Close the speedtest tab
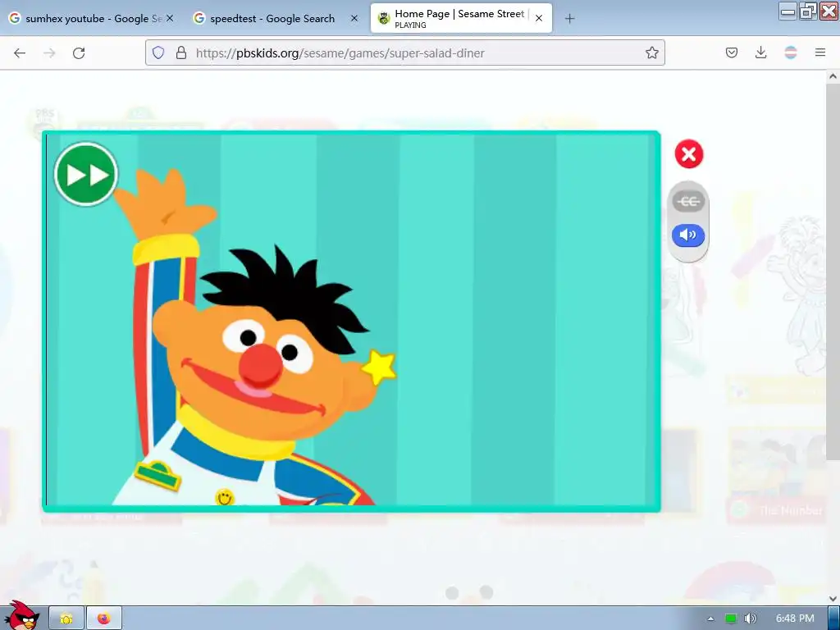Image resolution: width=840 pixels, height=630 pixels. click(354, 18)
